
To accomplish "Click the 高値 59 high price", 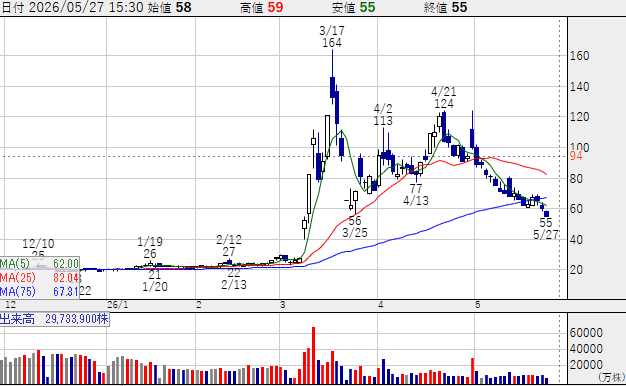I will [x=261, y=8].
